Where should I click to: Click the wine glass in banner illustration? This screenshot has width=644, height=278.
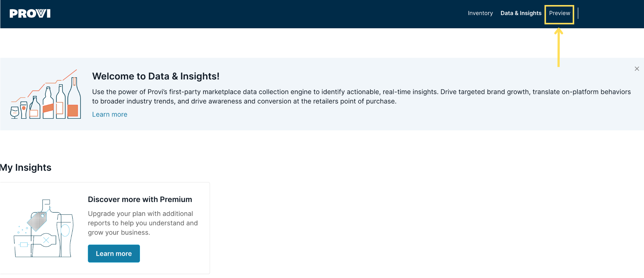(14, 112)
